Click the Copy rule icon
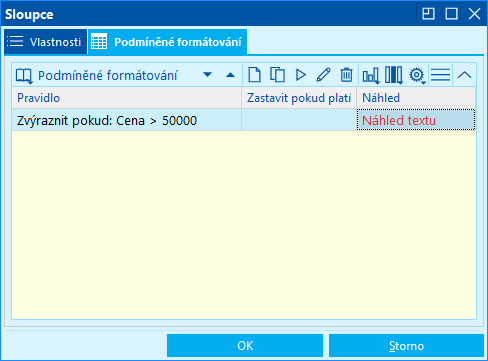This screenshot has height=361, width=488. pos(277,75)
